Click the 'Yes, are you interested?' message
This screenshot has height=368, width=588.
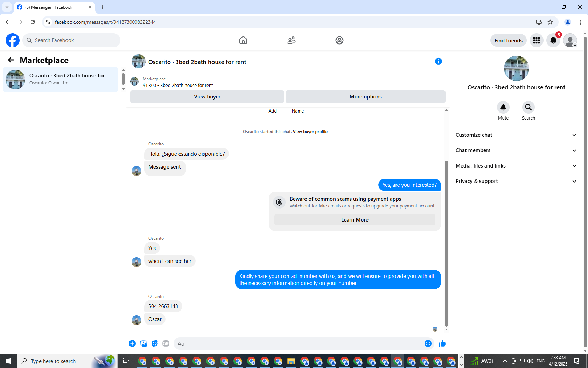tap(409, 185)
